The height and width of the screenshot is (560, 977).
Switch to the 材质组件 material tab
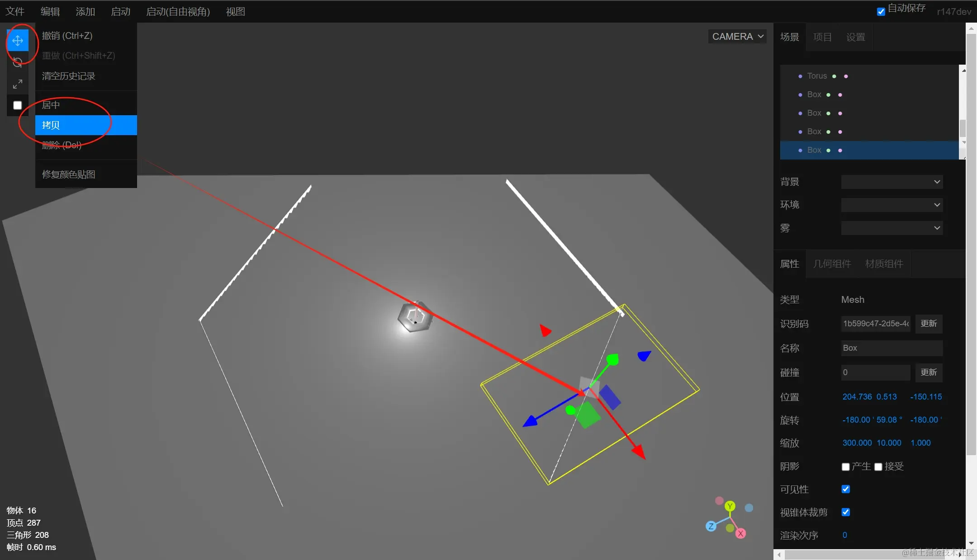(884, 264)
